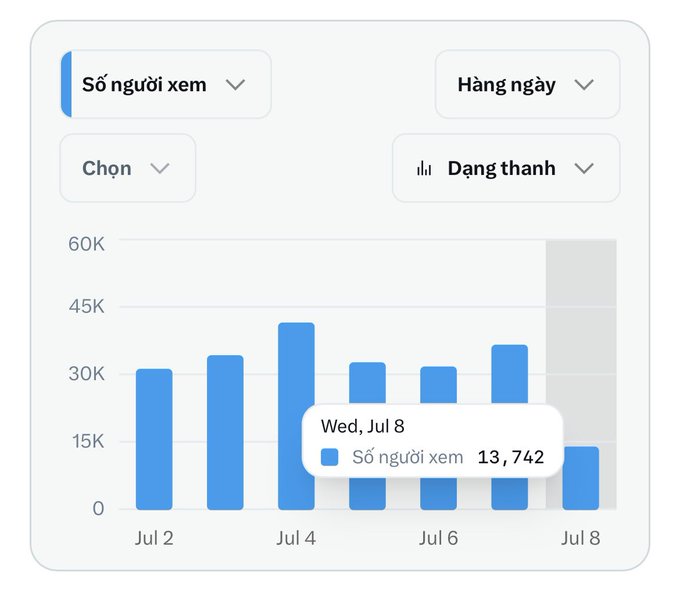The width and height of the screenshot is (680, 590).
Task: Click the 'Jul 2' date label
Action: point(154,538)
